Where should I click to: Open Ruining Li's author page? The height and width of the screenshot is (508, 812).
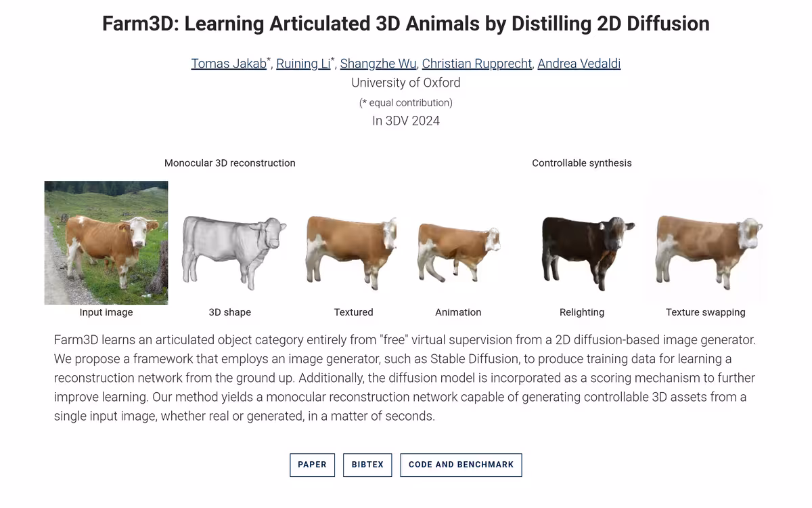tap(304, 64)
